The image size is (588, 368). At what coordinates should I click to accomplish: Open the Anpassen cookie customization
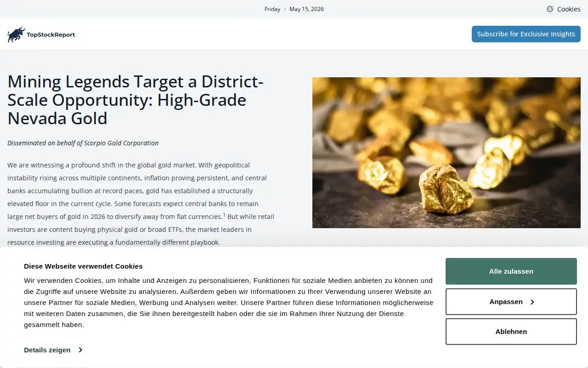511,302
